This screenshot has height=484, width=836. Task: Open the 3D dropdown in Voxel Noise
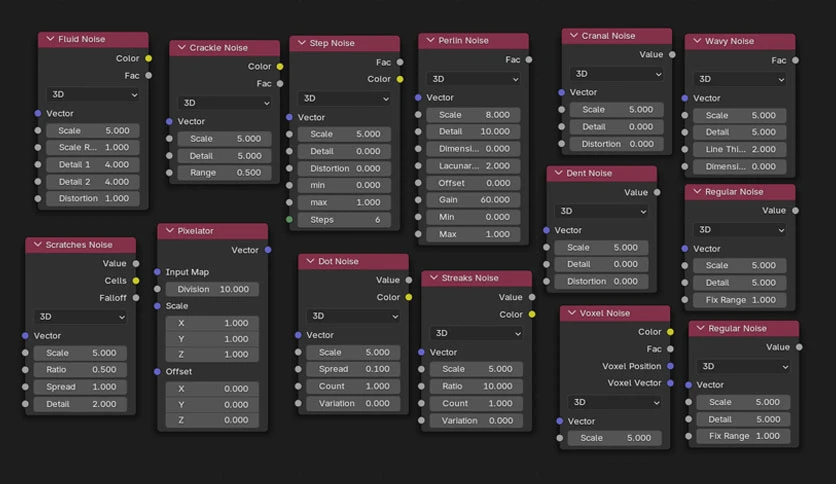[x=615, y=402]
